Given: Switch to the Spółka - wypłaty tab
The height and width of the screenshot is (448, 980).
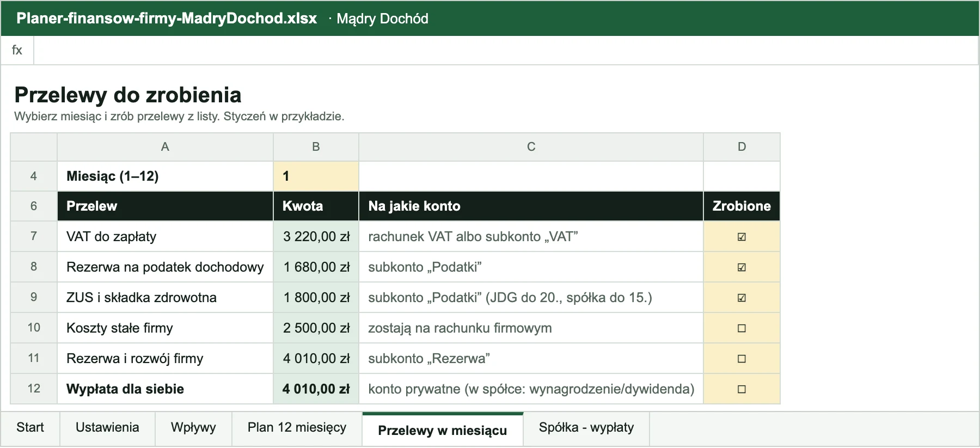Looking at the screenshot, I should (586, 428).
